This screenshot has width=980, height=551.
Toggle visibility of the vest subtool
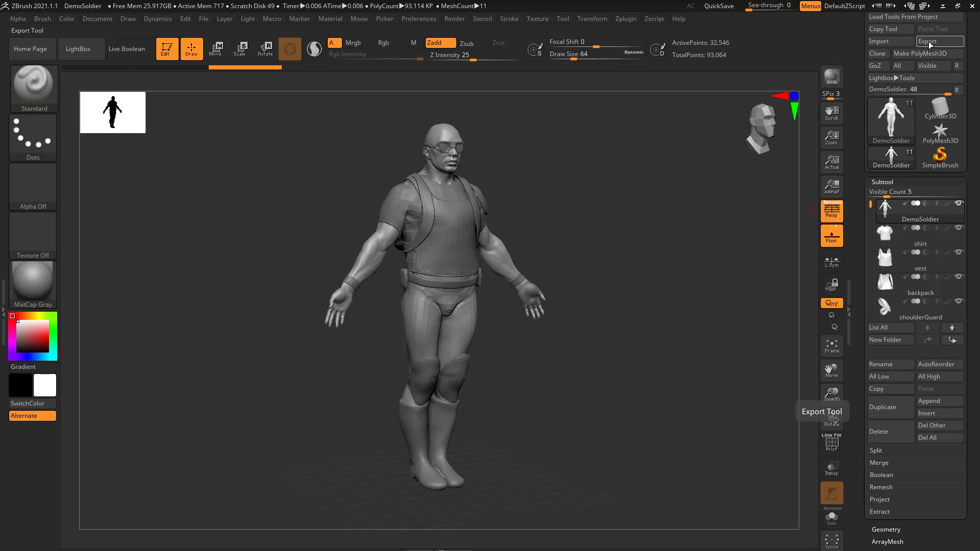(959, 252)
